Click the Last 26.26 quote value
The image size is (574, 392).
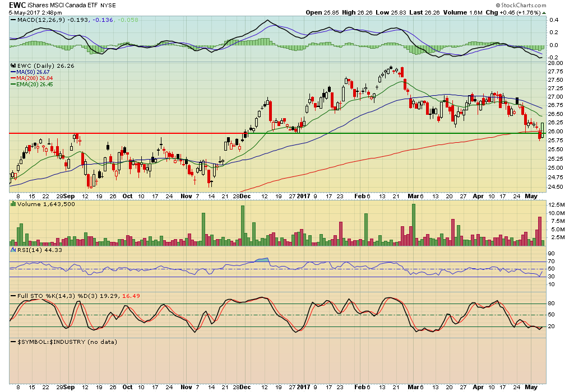pos(424,12)
